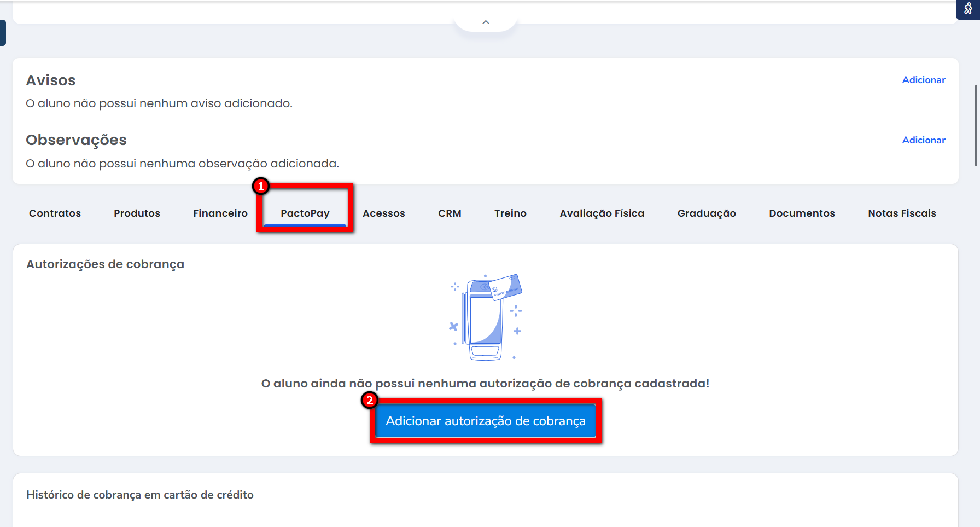Switch to the Contratos tab
This screenshot has width=980, height=527.
point(55,213)
